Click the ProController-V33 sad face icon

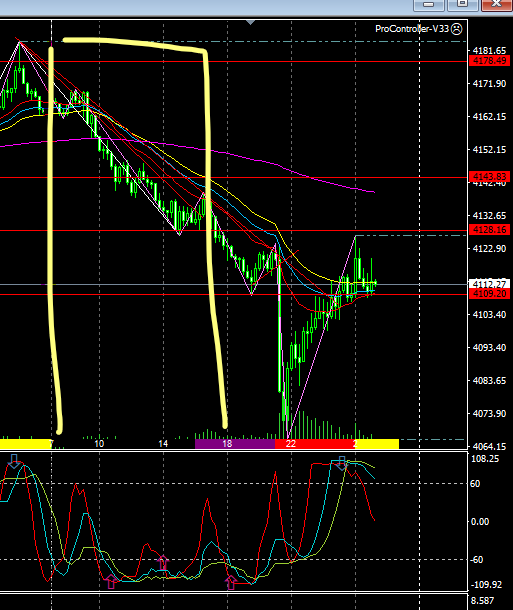456,29
